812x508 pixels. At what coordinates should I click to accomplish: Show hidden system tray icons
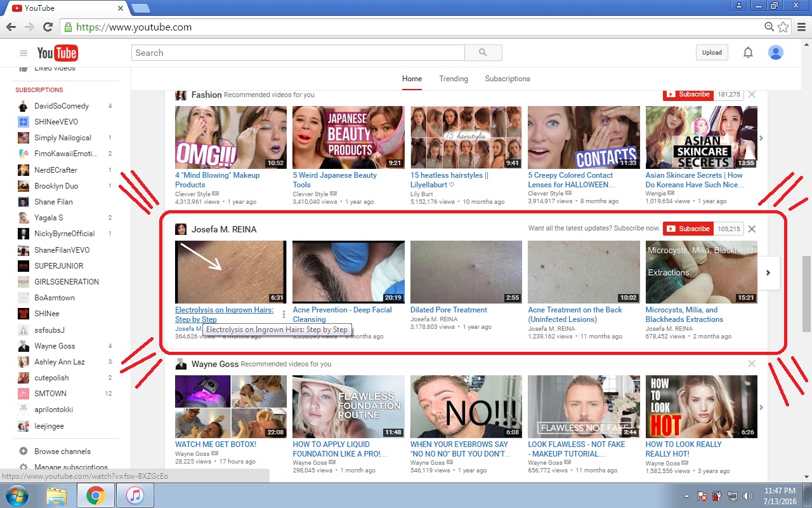click(688, 496)
